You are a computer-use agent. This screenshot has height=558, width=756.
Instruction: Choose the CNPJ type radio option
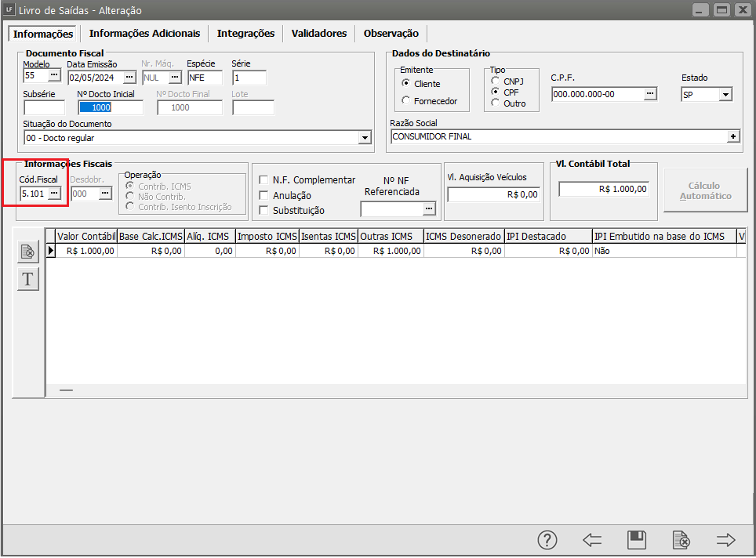[x=496, y=82]
